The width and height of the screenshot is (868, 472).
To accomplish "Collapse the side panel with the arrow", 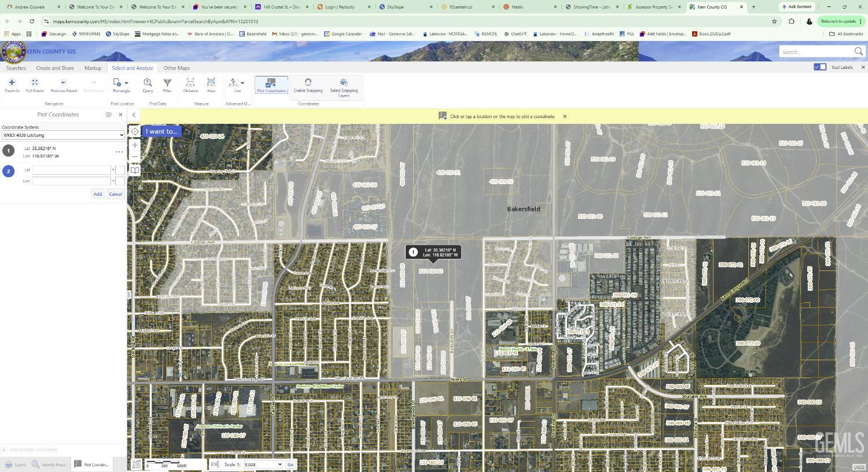I will 134,115.
